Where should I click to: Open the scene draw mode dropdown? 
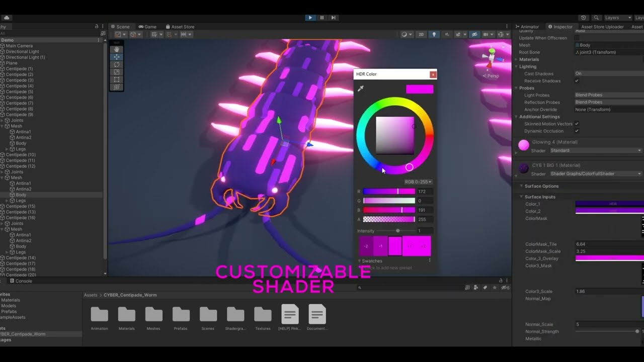[x=406, y=35]
